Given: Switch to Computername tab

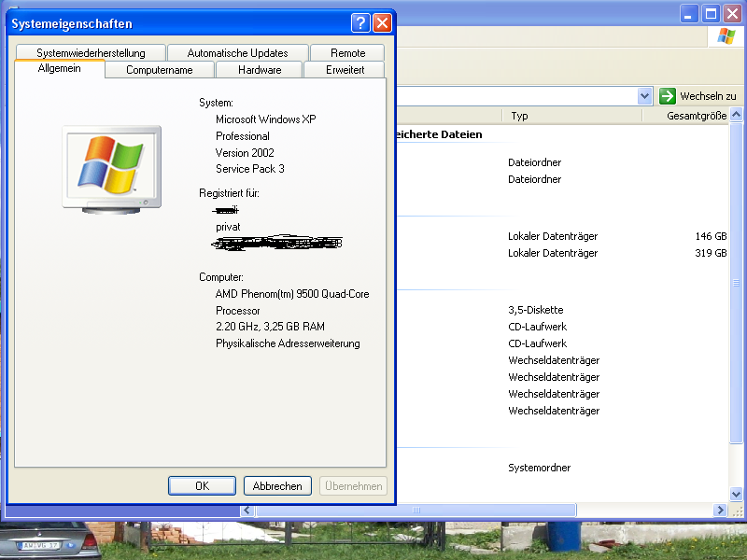Looking at the screenshot, I should (x=160, y=69).
